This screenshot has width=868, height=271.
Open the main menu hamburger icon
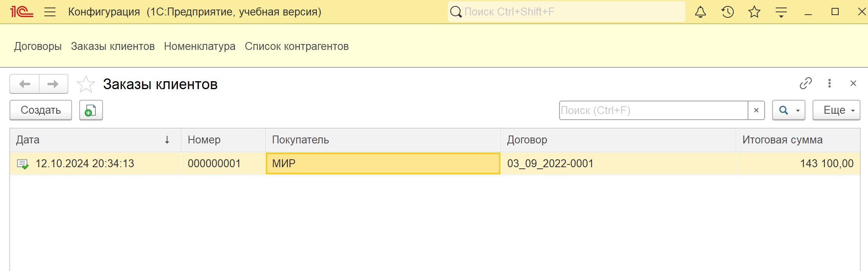[x=50, y=12]
